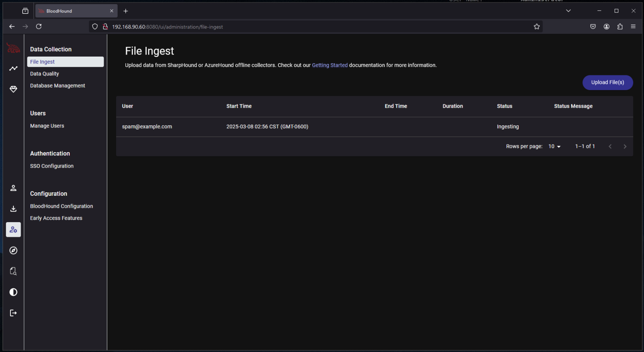Open the Explore graph icon in sidebar
This screenshot has height=352, width=644.
[13, 68]
